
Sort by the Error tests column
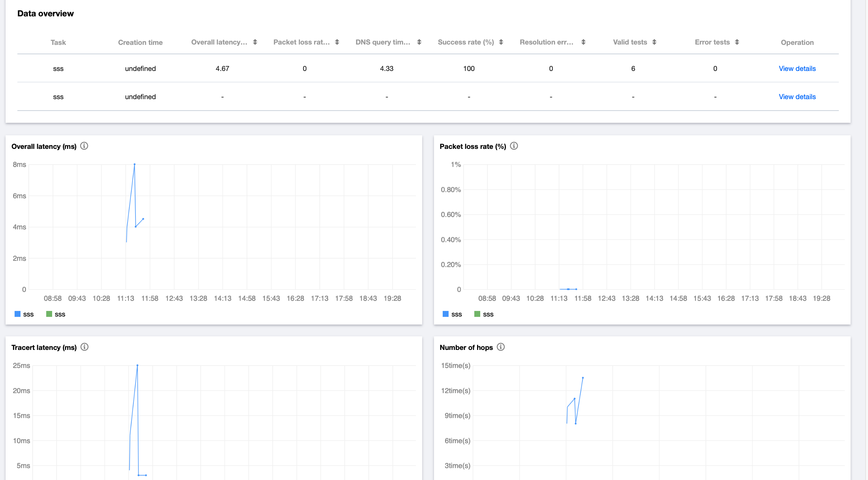[737, 42]
